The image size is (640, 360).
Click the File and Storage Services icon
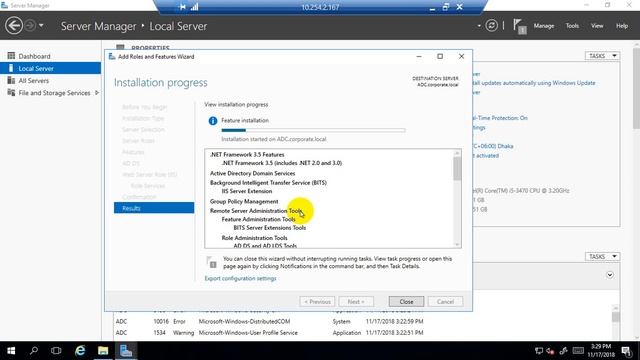(11, 92)
